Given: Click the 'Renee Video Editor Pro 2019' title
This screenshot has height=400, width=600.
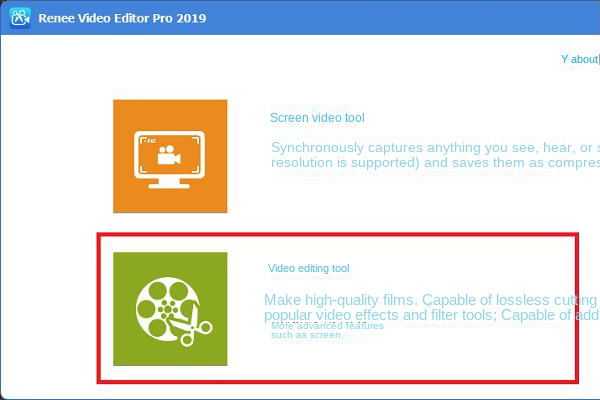Looking at the screenshot, I should (x=122, y=18).
